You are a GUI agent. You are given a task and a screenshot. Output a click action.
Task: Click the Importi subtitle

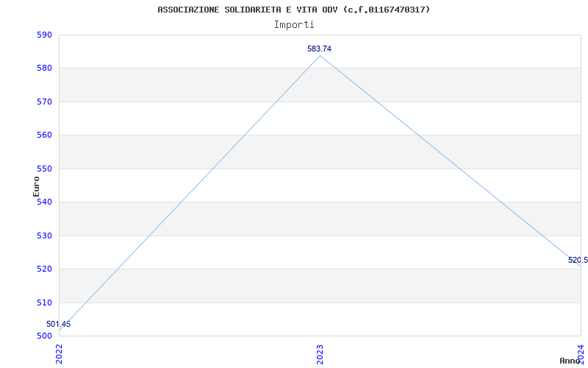tap(294, 25)
